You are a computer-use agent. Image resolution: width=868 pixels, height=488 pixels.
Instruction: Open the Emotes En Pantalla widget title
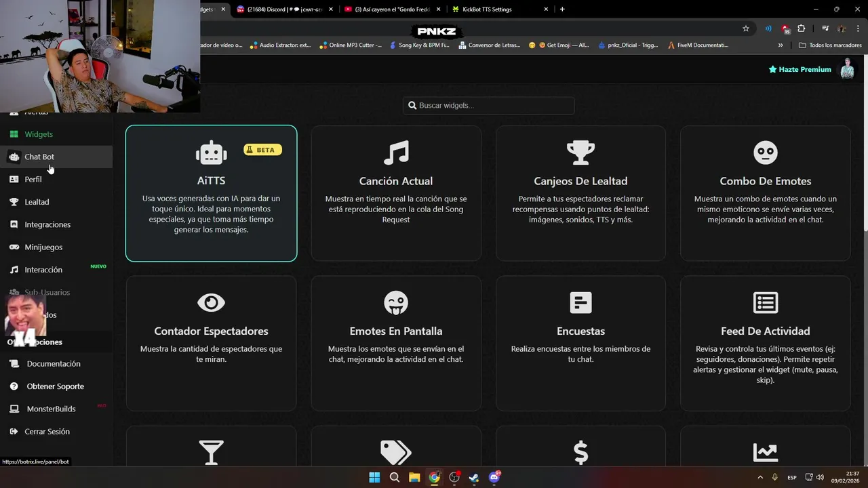click(396, 331)
